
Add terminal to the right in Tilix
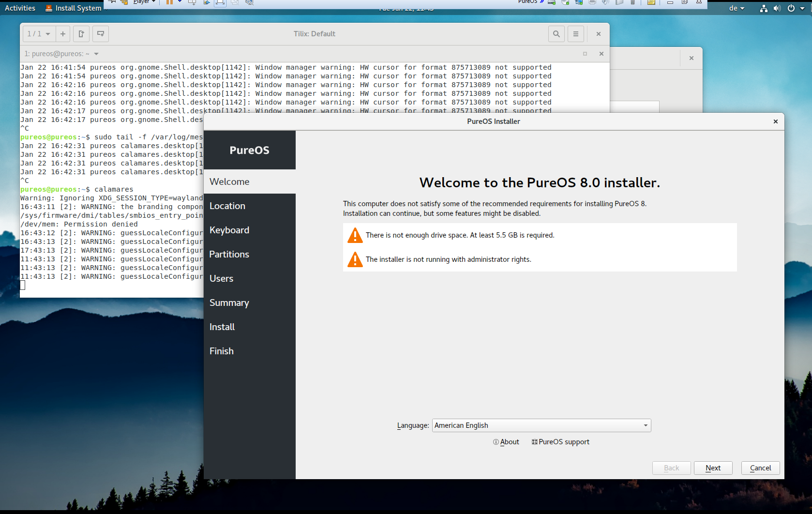click(x=81, y=34)
